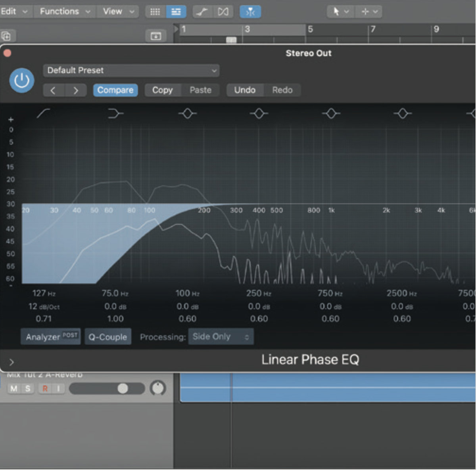The height and width of the screenshot is (470, 476).
Task: Select the grid view toolbar icon
Action: coord(155,11)
